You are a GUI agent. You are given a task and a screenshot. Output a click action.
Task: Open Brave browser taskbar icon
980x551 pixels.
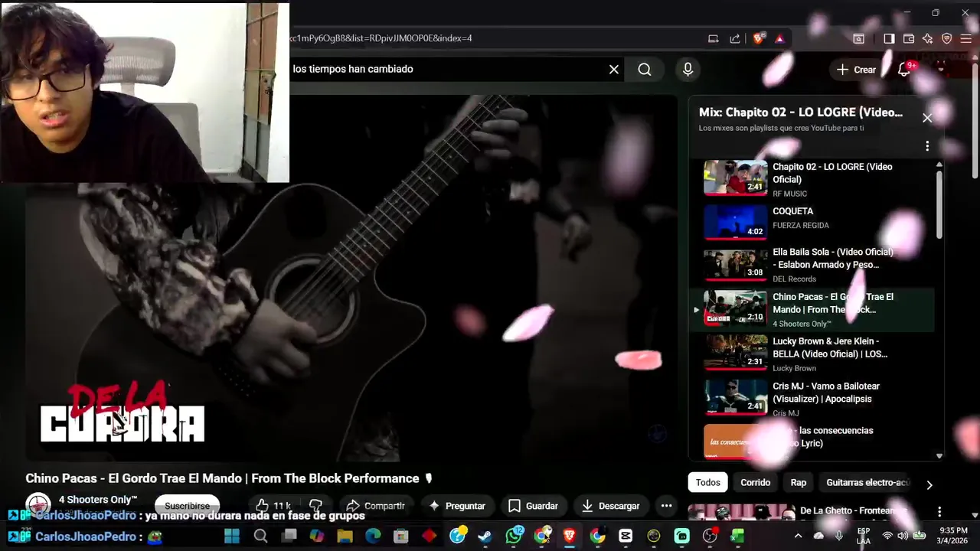570,536
